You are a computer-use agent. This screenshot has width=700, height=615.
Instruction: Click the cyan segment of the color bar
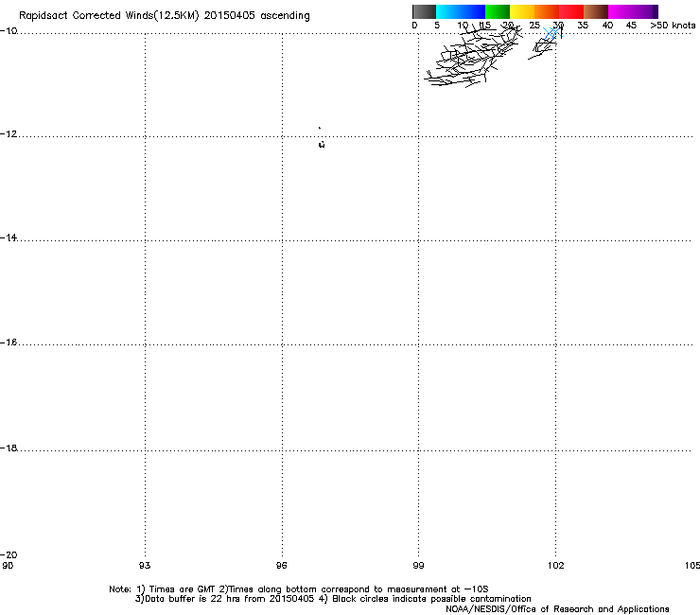coord(448,11)
